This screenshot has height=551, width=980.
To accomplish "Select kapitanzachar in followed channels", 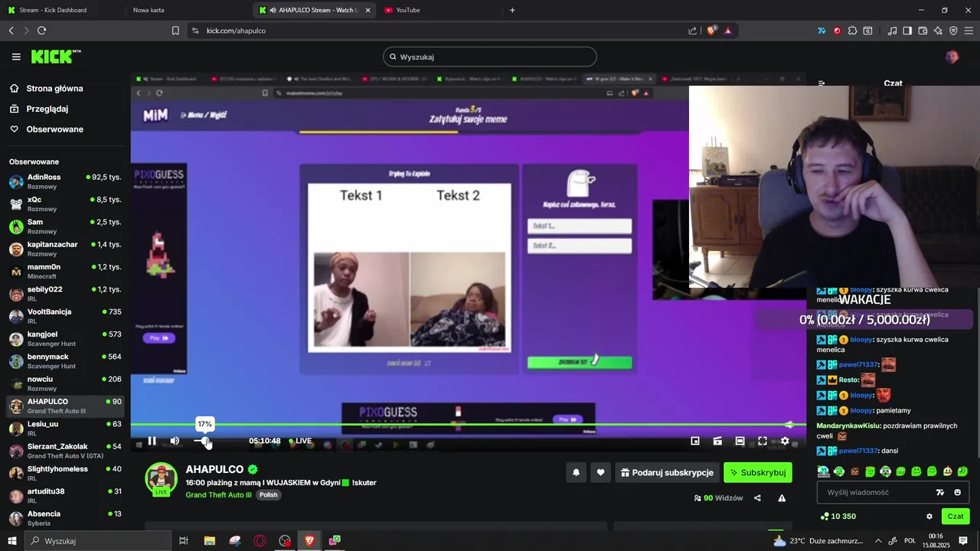I will pos(64,249).
